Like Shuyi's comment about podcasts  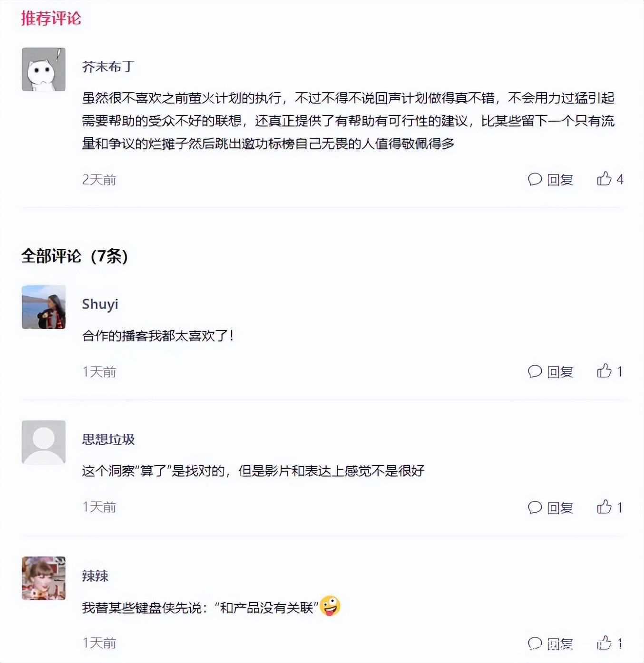604,371
